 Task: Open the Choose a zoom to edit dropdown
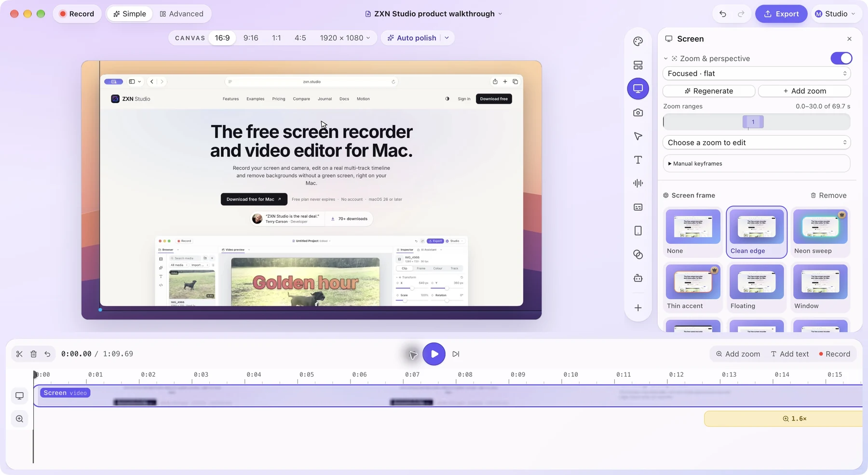[757, 143]
